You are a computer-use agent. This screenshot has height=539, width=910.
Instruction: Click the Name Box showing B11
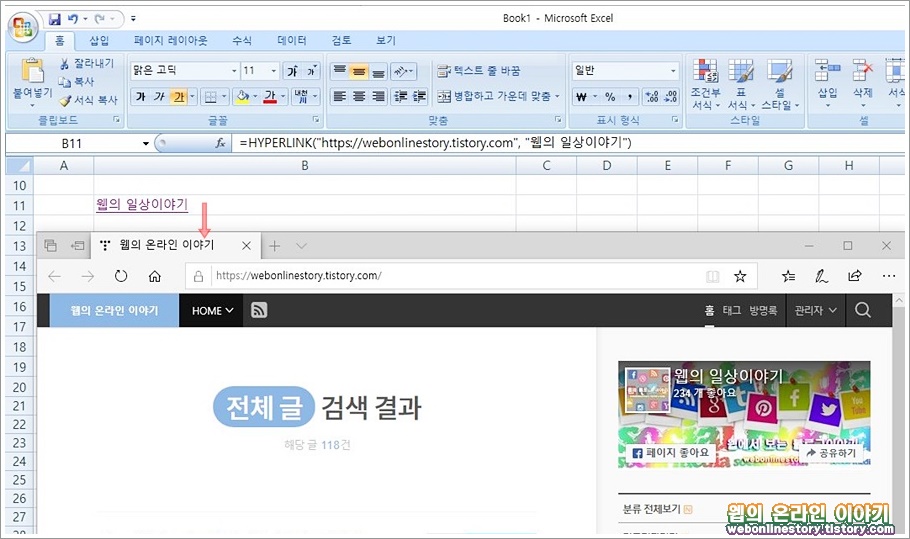[x=73, y=143]
